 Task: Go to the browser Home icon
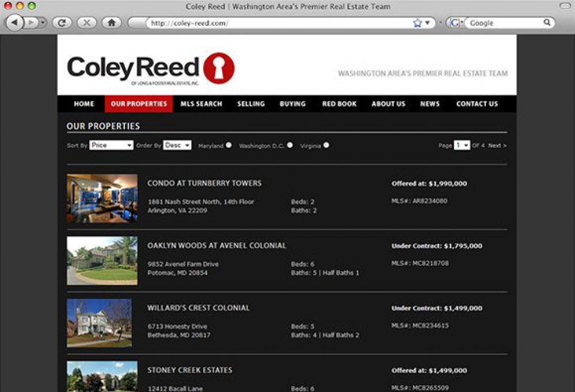click(x=112, y=22)
